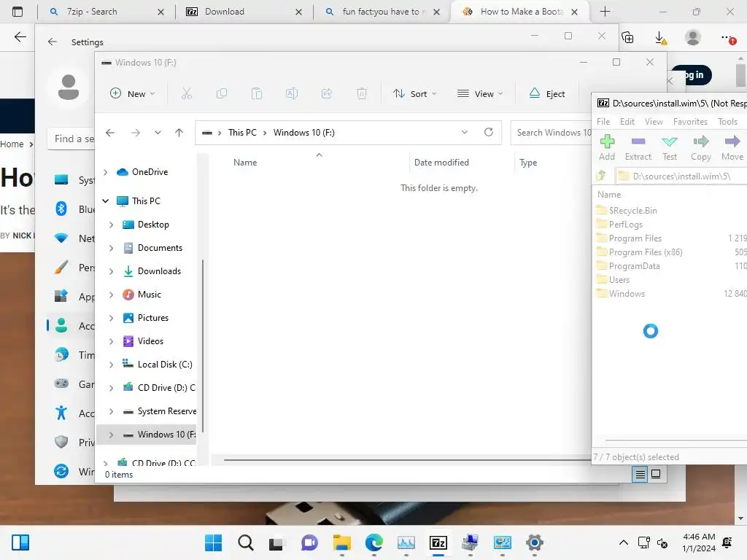
Task: Open a new browser tab
Action: click(605, 12)
